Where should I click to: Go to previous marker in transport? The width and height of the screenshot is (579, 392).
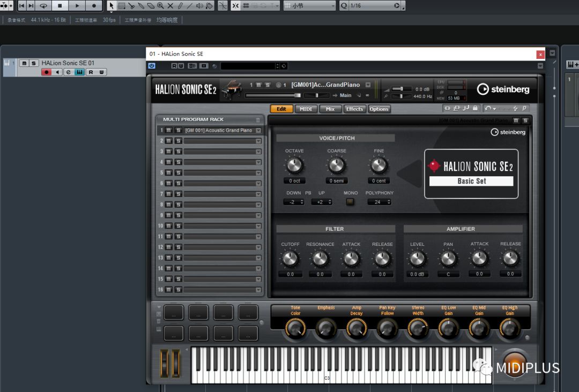pos(21,5)
